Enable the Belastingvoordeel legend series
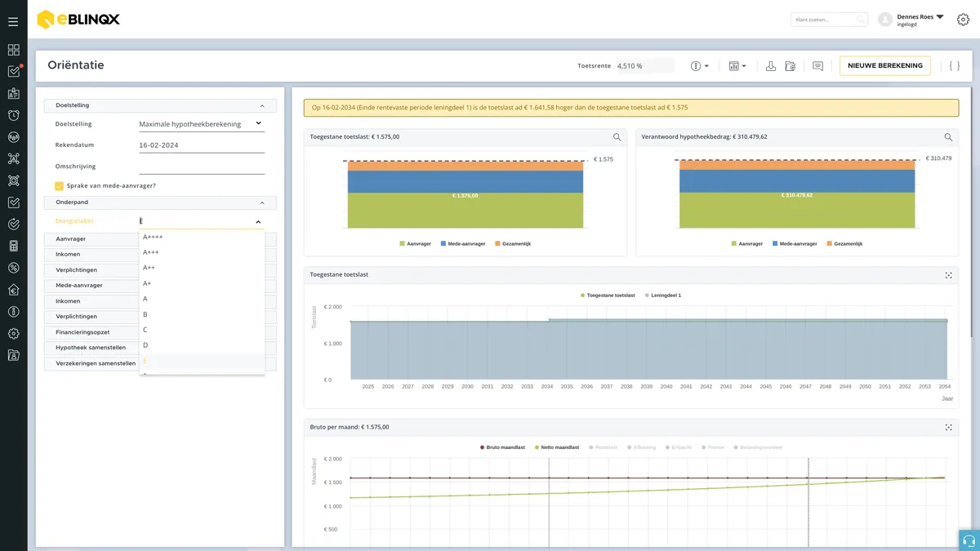980x551 pixels. click(x=759, y=447)
